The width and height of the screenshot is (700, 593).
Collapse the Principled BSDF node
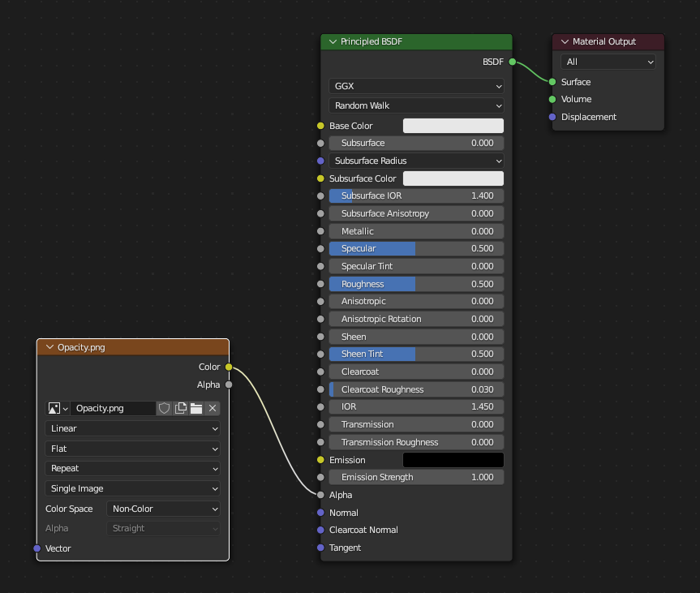(x=333, y=41)
